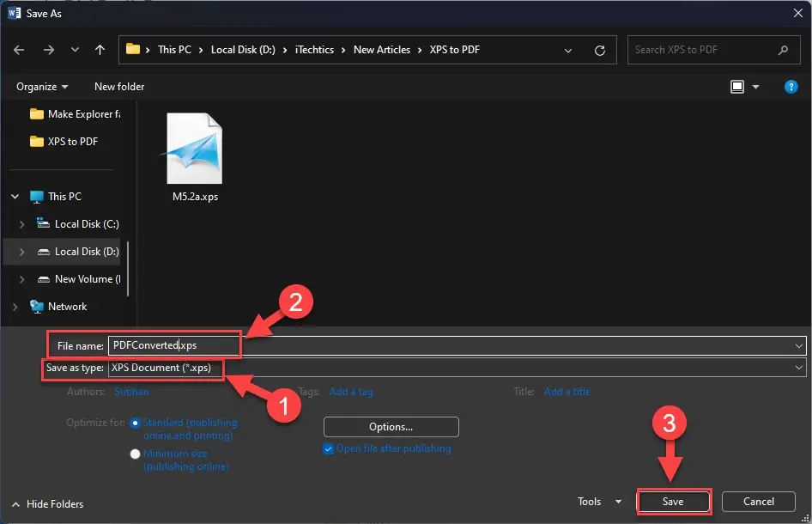This screenshot has width=812, height=524.
Task: Select Network in navigation pane
Action: click(x=58, y=307)
